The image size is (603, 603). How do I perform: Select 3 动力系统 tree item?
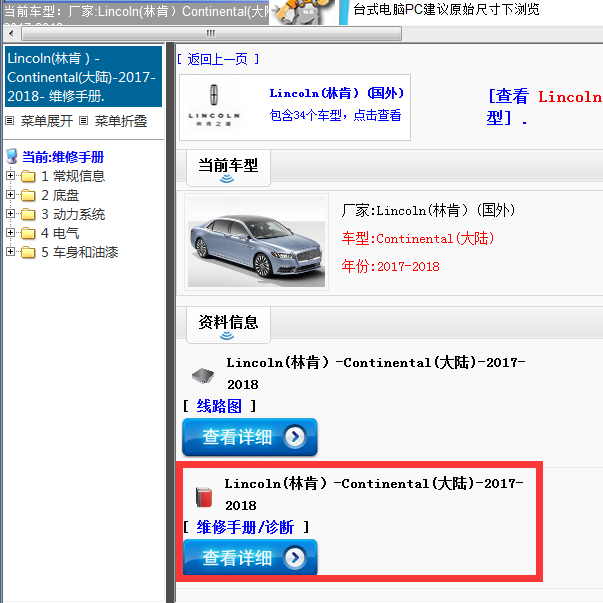(73, 214)
